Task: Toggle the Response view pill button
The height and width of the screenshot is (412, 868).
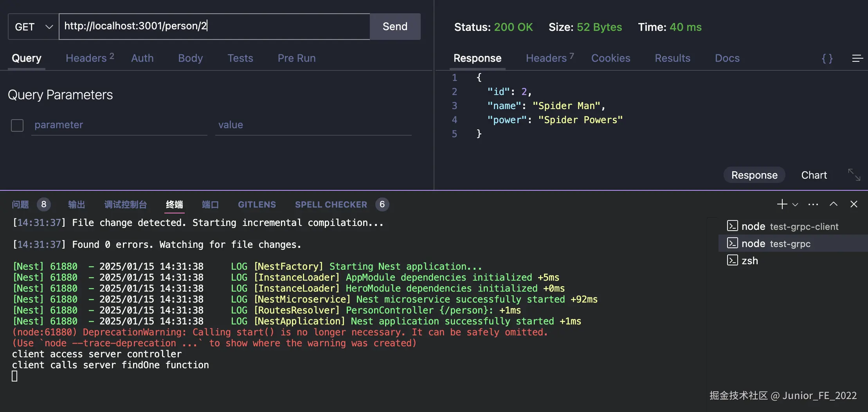Action: [754, 175]
